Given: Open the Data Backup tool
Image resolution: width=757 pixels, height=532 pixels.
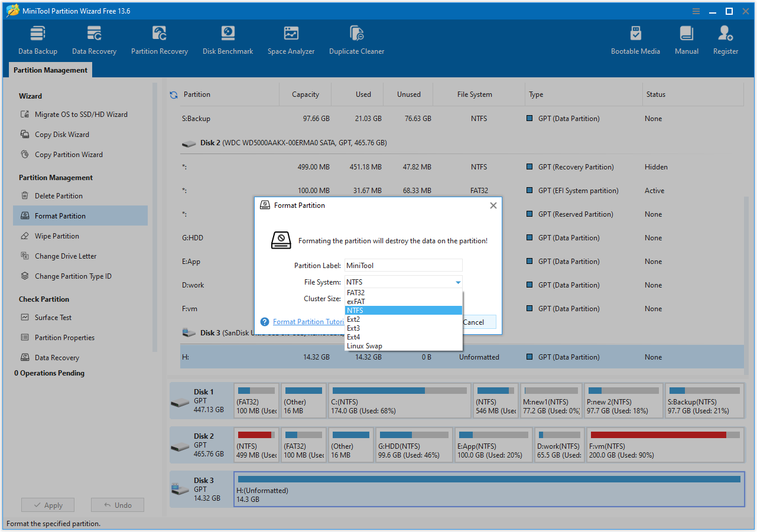Looking at the screenshot, I should [x=38, y=40].
